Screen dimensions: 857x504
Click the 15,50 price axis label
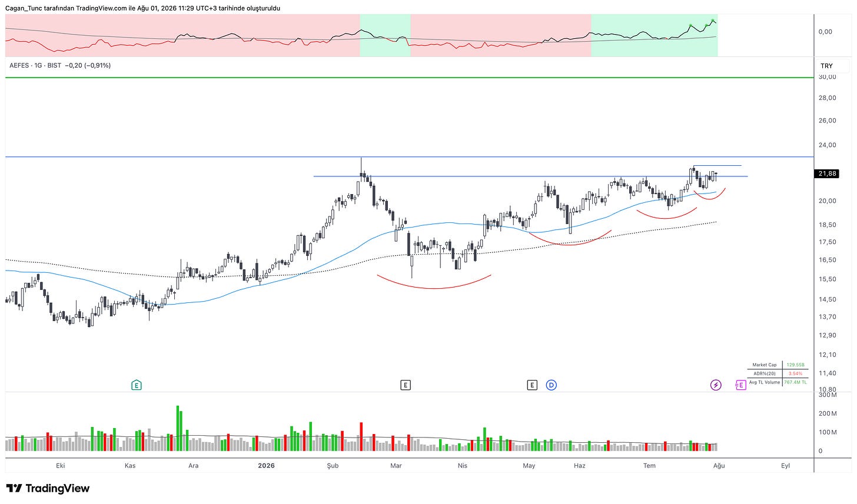point(827,279)
